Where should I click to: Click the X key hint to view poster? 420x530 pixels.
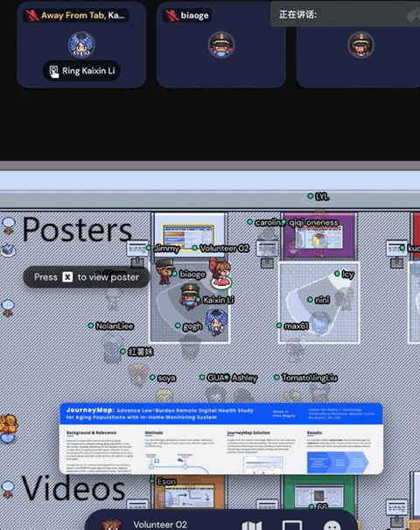pos(67,277)
